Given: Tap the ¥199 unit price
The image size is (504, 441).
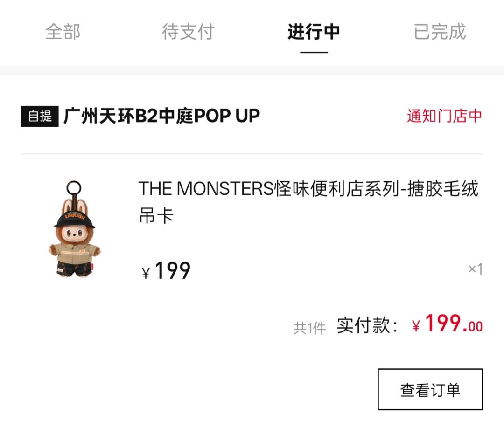Looking at the screenshot, I should click(x=166, y=270).
